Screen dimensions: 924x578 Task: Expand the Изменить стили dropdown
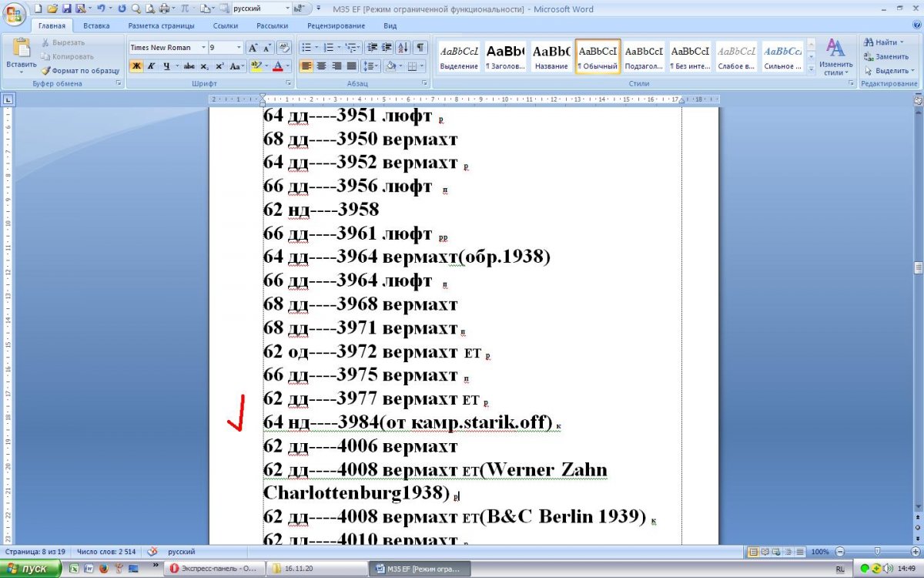pyautogui.click(x=835, y=58)
